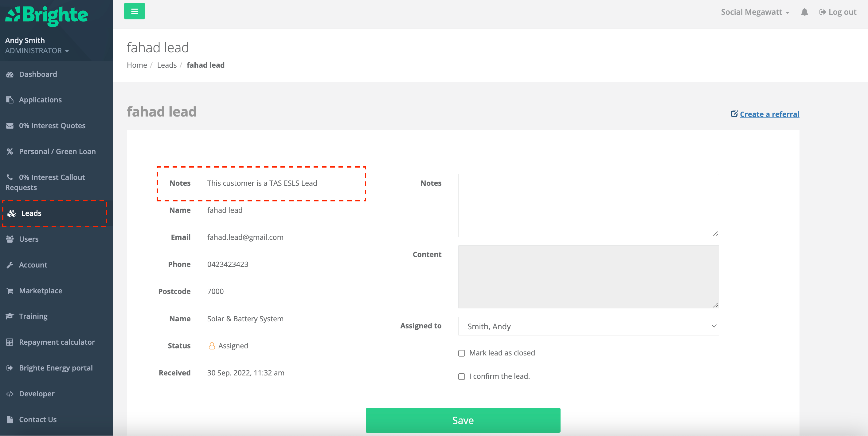Select Users in the sidebar

click(29, 239)
